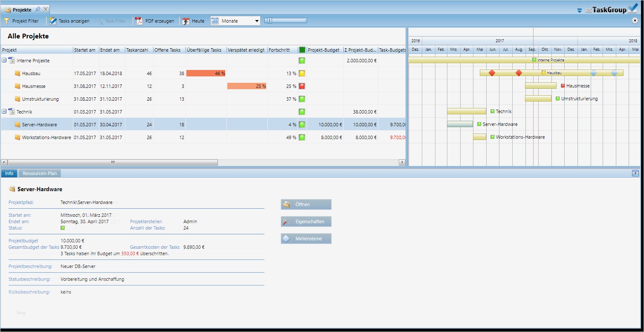Image resolution: width=644 pixels, height=332 pixels.
Task: Collapse the interne Projekte group
Action: coord(4,61)
